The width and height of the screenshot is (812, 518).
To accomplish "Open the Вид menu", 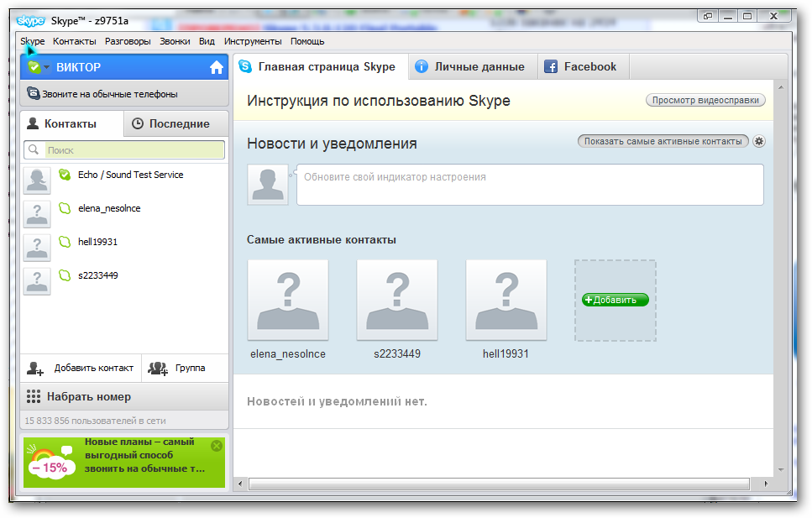I will pyautogui.click(x=207, y=41).
